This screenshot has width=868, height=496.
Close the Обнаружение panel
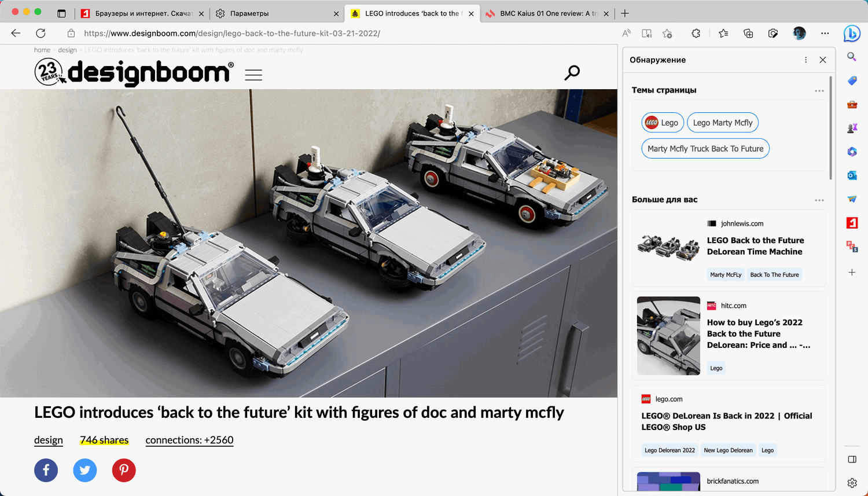(x=823, y=60)
